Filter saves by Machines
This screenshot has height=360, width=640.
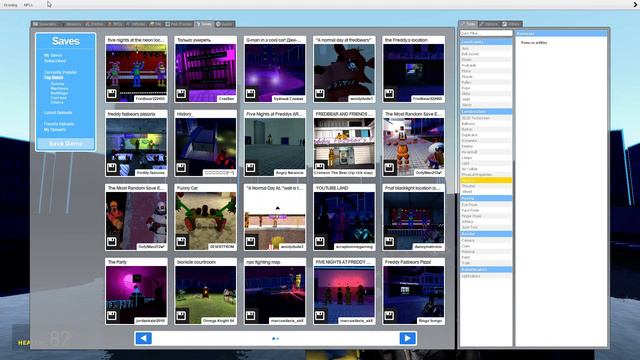point(60,89)
